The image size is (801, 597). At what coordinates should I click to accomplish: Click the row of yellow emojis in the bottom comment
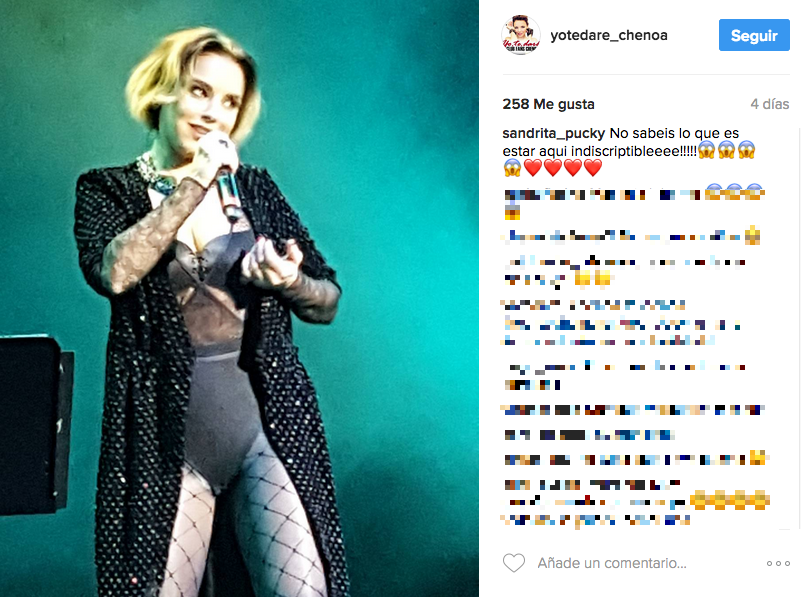[730, 500]
